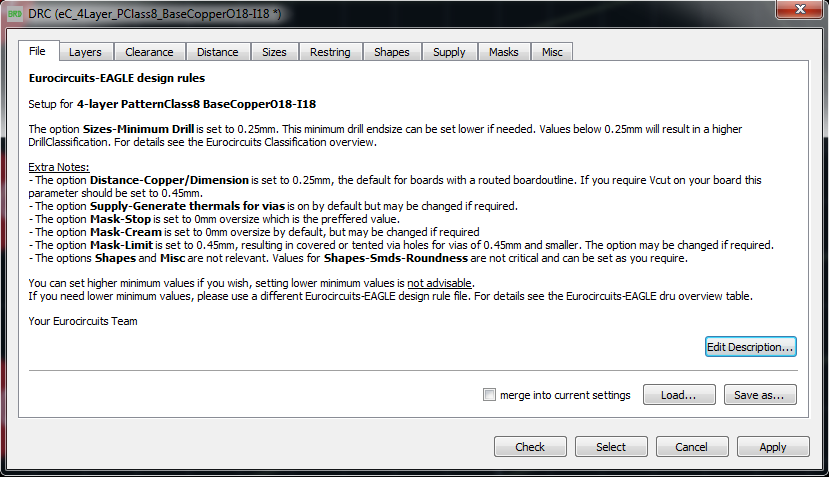View the Supply tab

[x=449, y=52]
